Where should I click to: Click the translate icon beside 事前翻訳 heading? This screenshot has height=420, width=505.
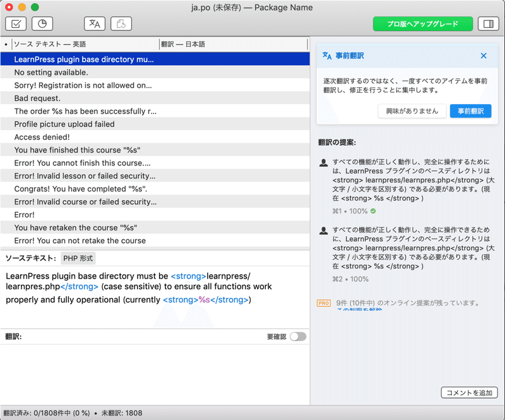tap(327, 56)
